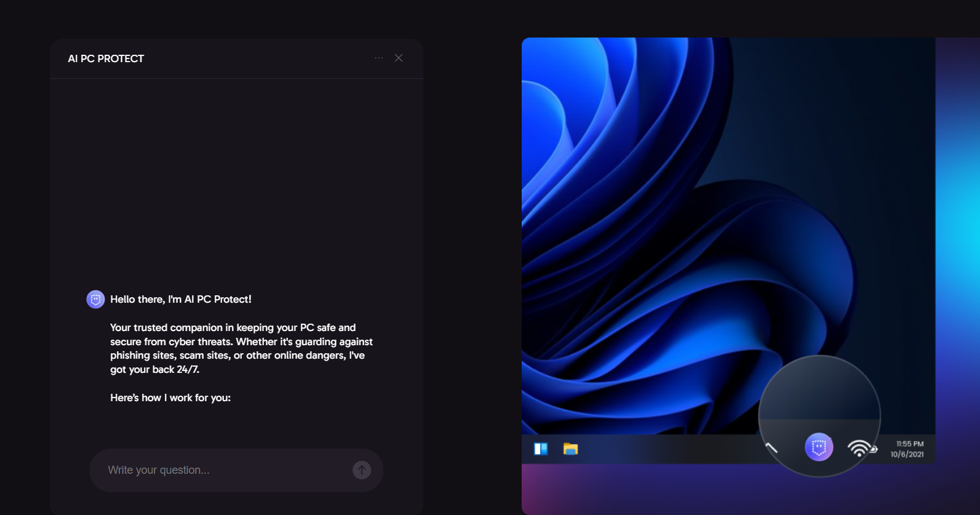Open the Wi-Fi network icon

858,448
